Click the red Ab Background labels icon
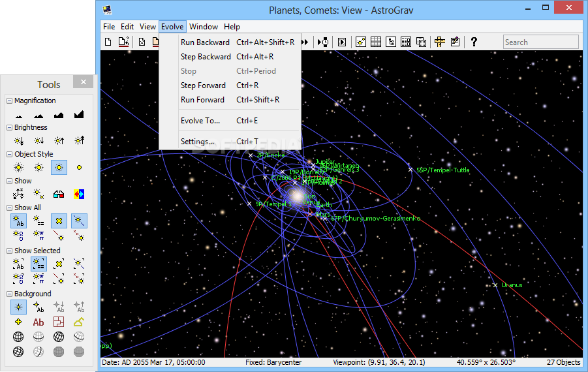 (x=39, y=322)
